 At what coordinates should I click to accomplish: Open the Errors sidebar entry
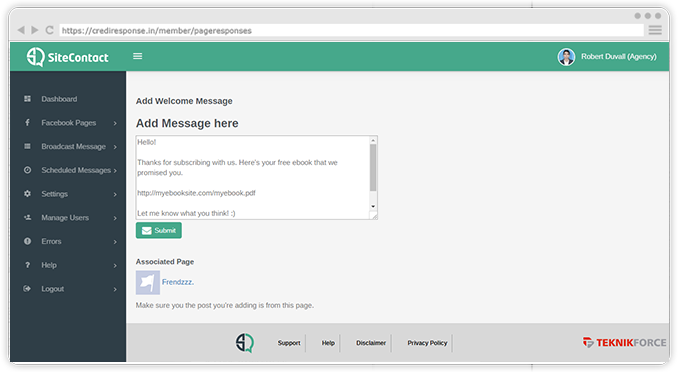point(51,241)
